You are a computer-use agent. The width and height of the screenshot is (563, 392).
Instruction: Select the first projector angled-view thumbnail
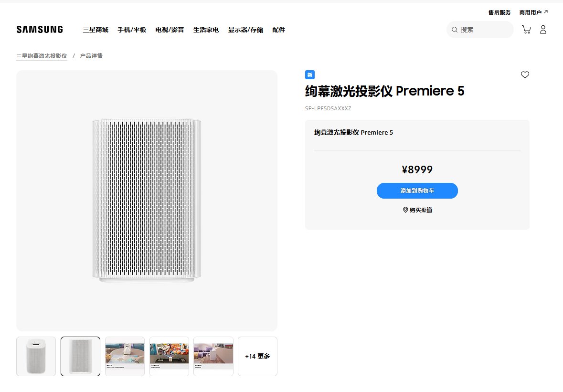click(36, 357)
